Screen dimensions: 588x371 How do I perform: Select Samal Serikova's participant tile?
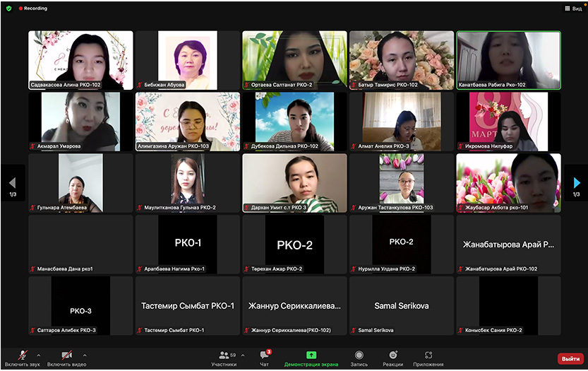[401, 305]
